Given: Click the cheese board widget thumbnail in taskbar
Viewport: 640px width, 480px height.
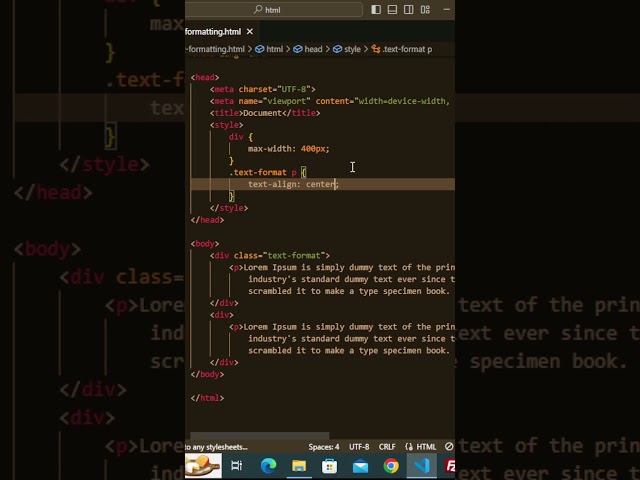Looking at the screenshot, I should (x=203, y=466).
